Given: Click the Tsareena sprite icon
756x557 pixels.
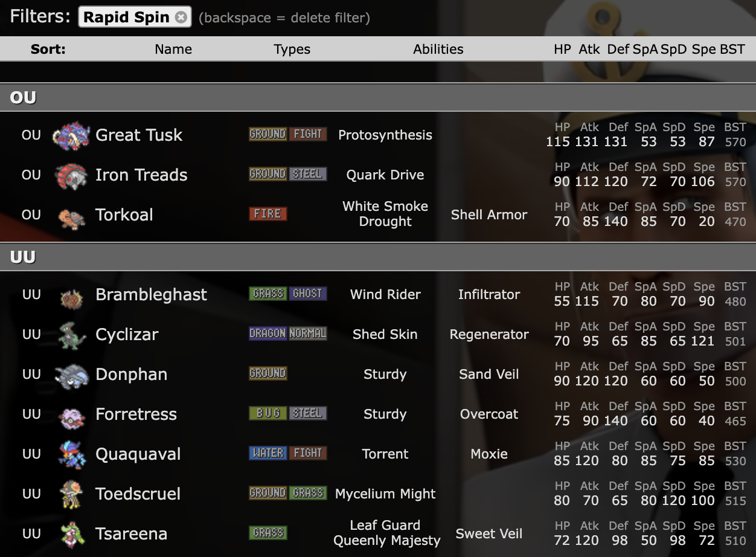Looking at the screenshot, I should pos(71,534).
